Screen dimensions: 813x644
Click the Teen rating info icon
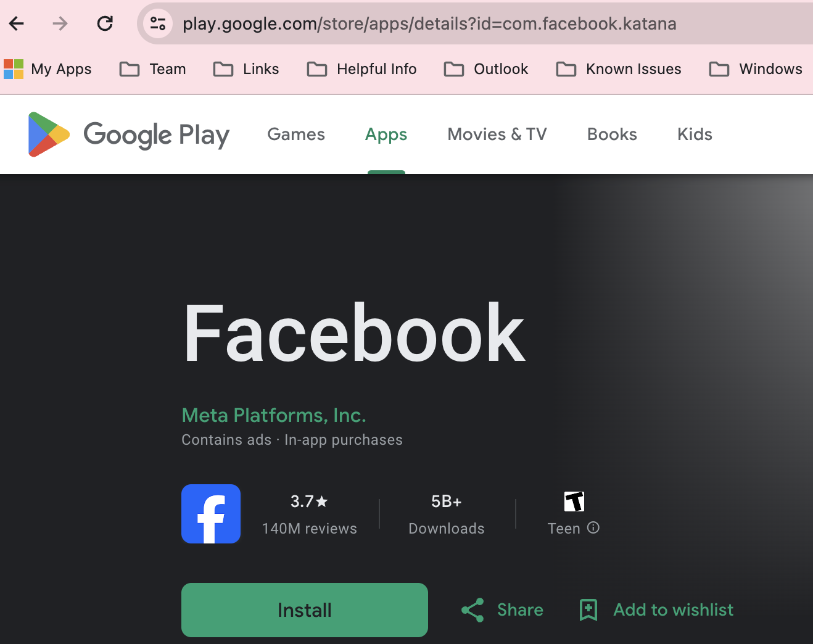(x=593, y=528)
